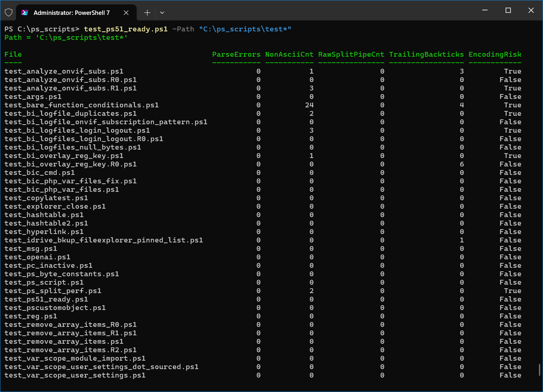Select the Administrator: PowerShell 7 tab
The width and height of the screenshot is (543, 392).
click(72, 12)
